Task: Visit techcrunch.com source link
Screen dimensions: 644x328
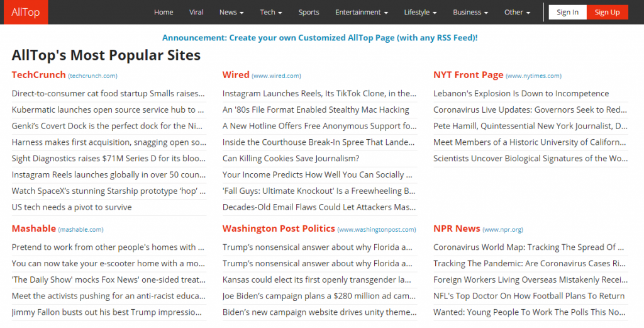Action: pyautogui.click(x=93, y=76)
